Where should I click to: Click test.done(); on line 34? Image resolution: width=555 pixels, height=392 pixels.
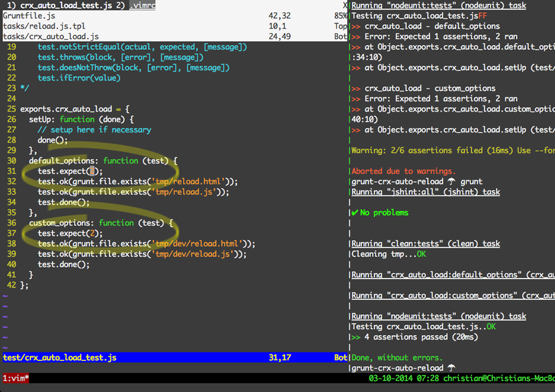point(64,202)
